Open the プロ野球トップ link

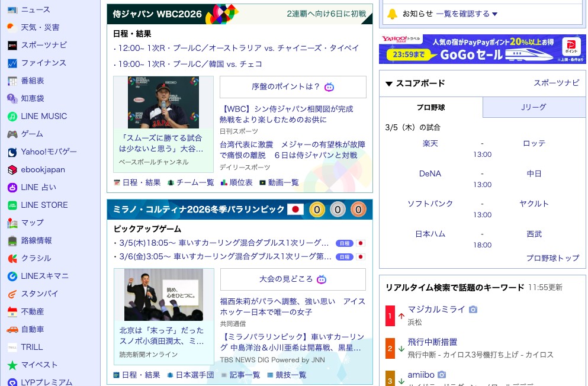coord(552,258)
